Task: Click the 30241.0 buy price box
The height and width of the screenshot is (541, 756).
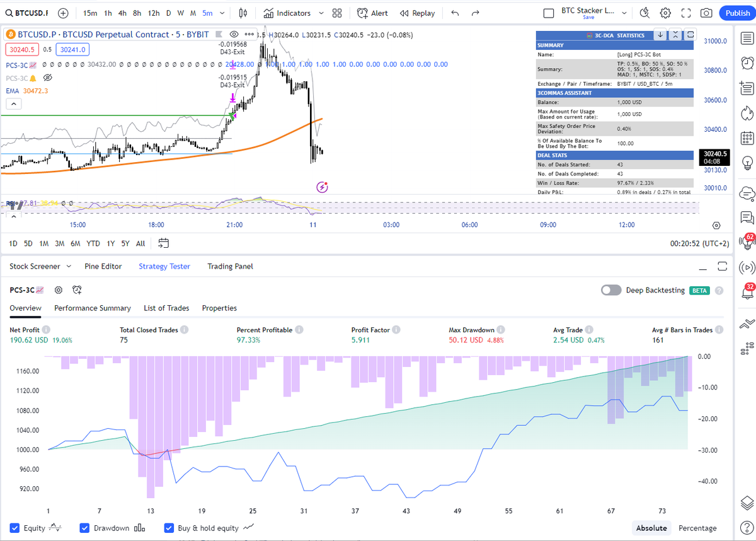Action: (72, 50)
